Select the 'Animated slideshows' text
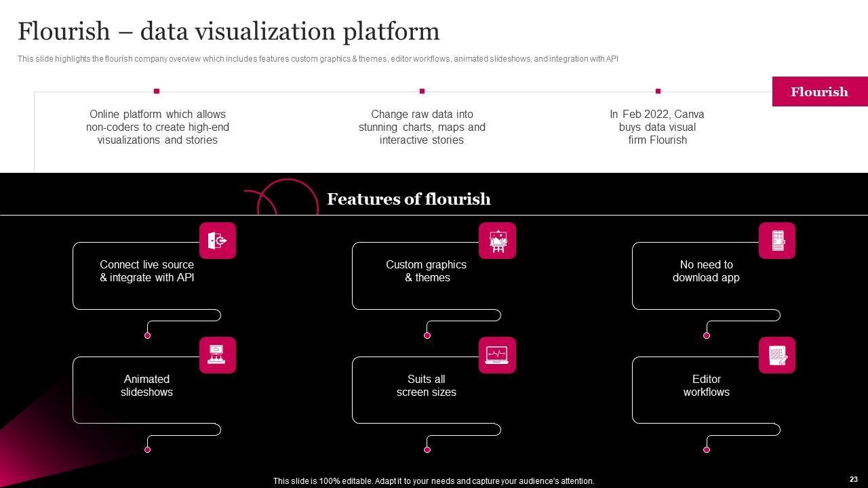 click(x=147, y=386)
